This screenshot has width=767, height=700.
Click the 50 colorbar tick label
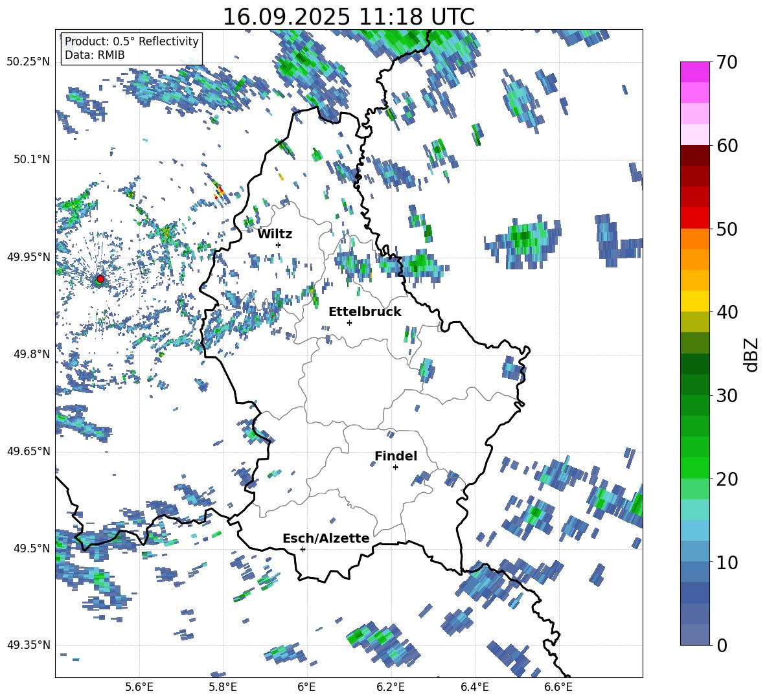point(727,229)
